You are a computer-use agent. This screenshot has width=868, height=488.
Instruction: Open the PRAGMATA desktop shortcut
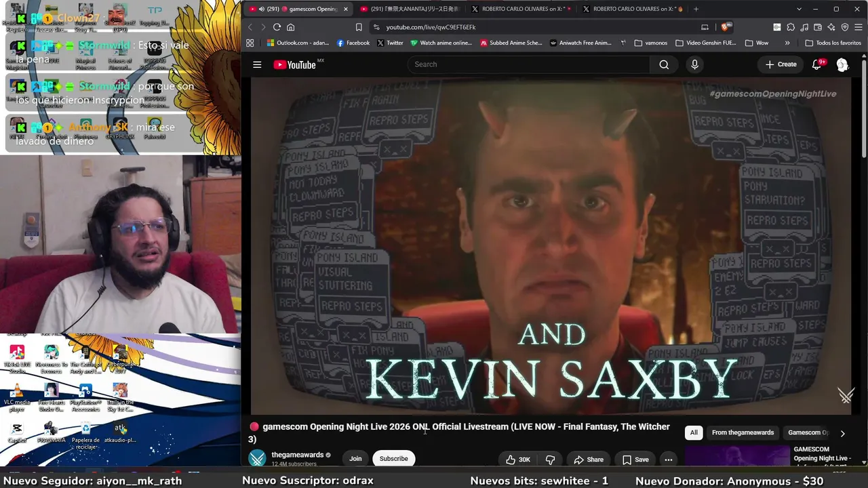51,432
